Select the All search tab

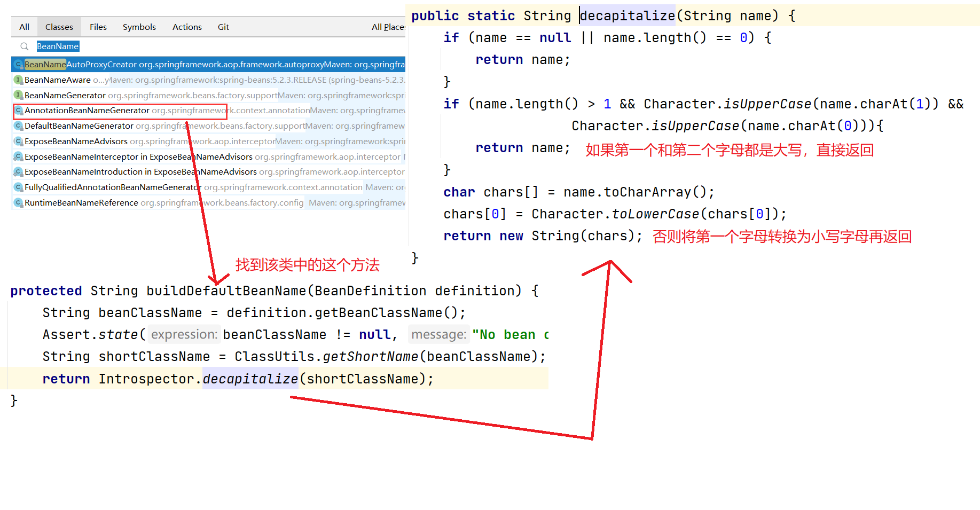[24, 27]
